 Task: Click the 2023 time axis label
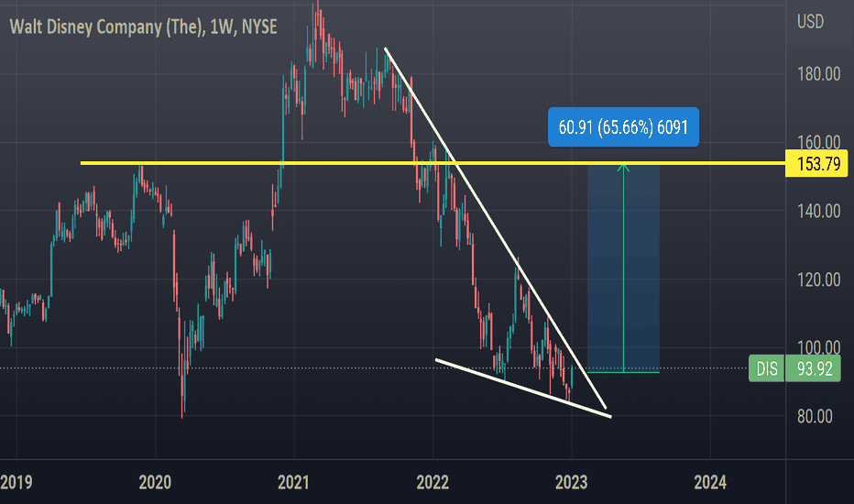pyautogui.click(x=572, y=482)
